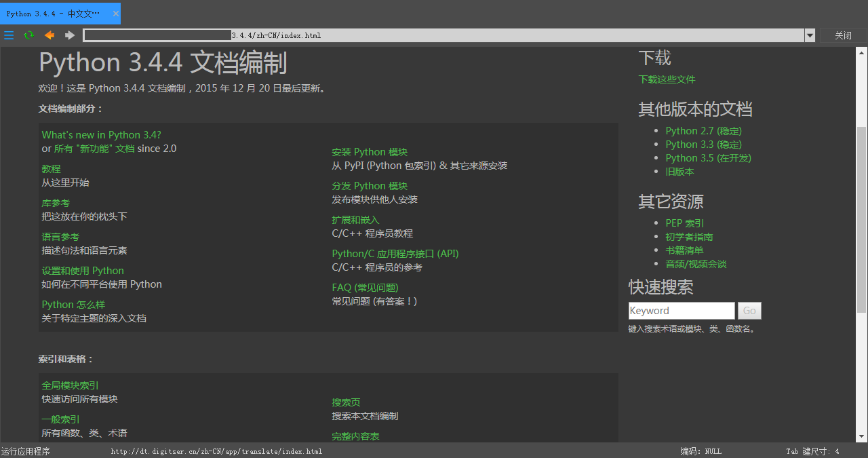The width and height of the screenshot is (868, 458).
Task: Open the hamburger browser menu
Action: point(9,35)
